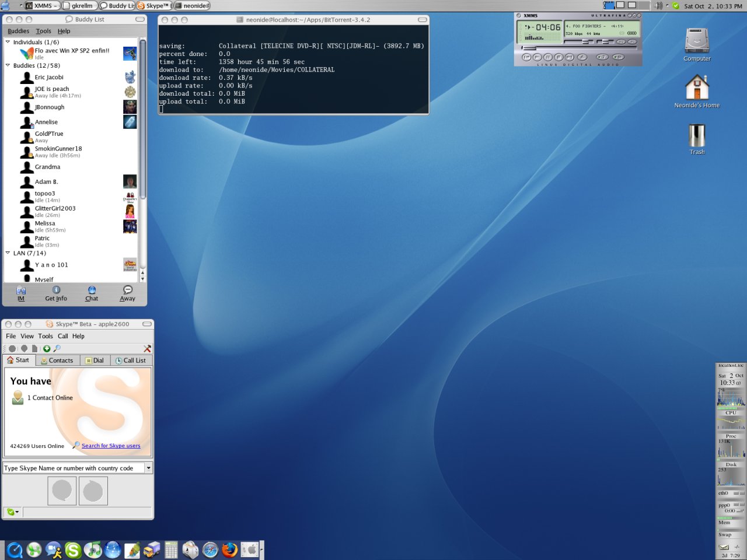The image size is (747, 560).
Task: Toggle the XMMS equalizer button
Action: pos(621,42)
